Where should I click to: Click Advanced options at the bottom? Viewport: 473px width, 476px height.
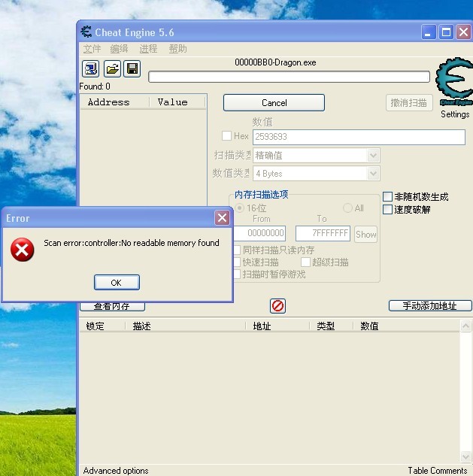coord(116,471)
